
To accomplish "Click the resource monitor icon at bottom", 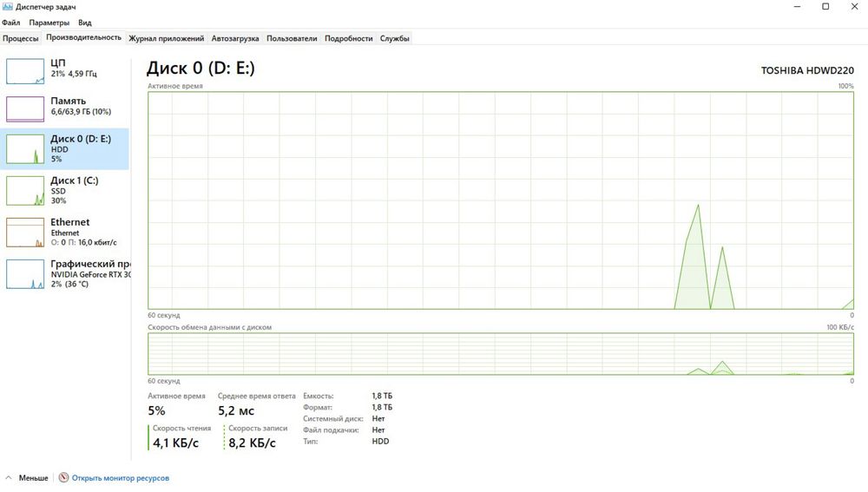I will coord(63,477).
